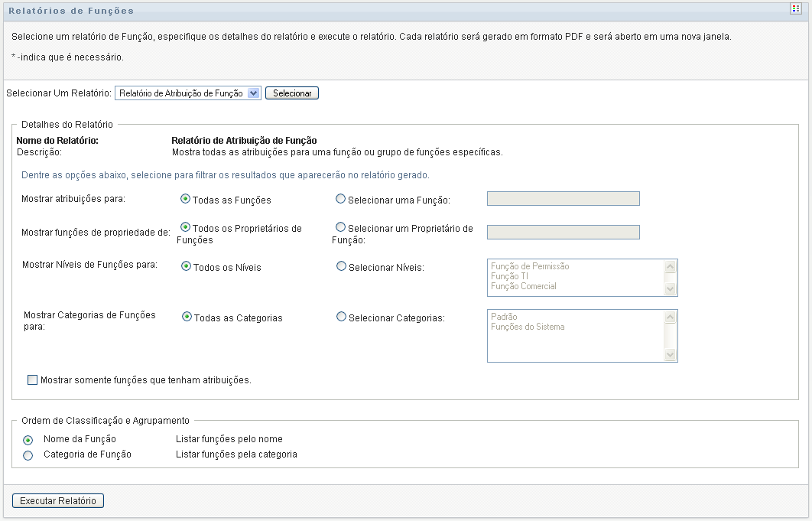
Task: Select the Todos os Proprietários de Funções radio
Action: point(186,227)
